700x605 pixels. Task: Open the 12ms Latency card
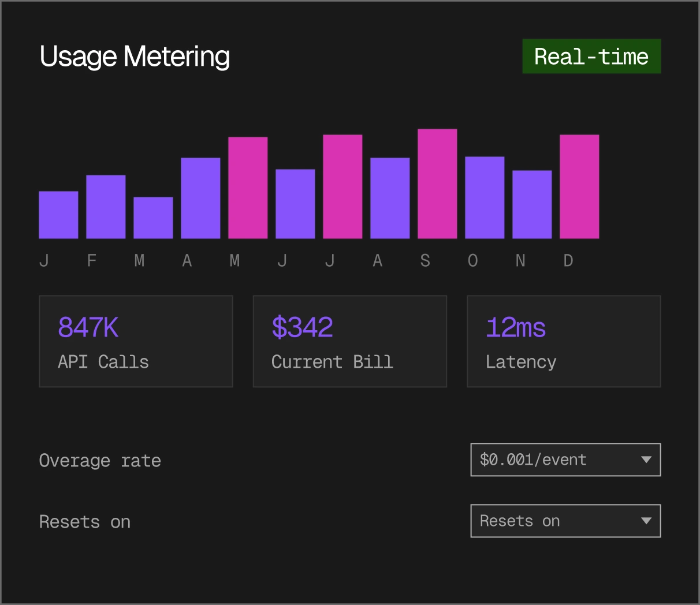click(x=563, y=341)
